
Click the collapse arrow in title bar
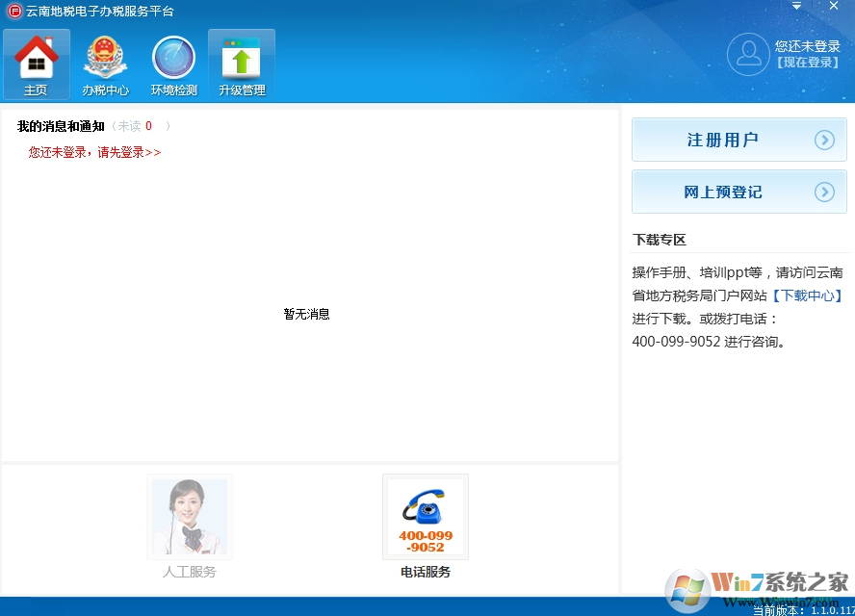(x=796, y=6)
